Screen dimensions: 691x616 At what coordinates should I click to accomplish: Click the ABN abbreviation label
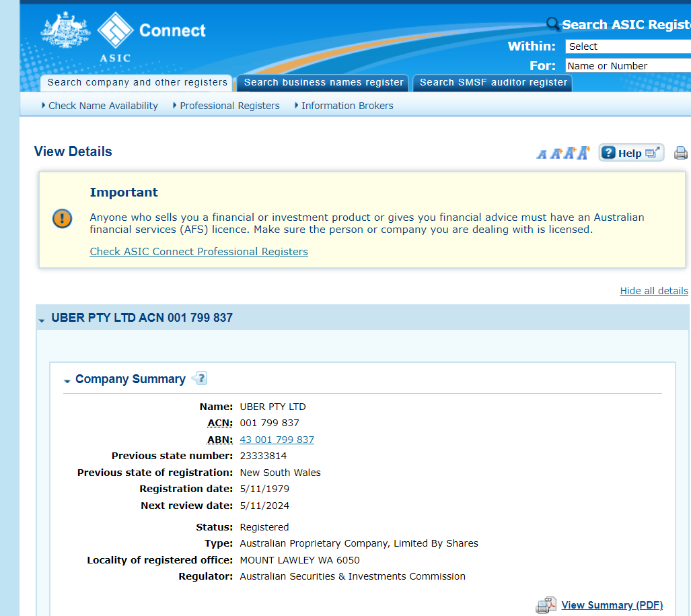click(x=220, y=440)
